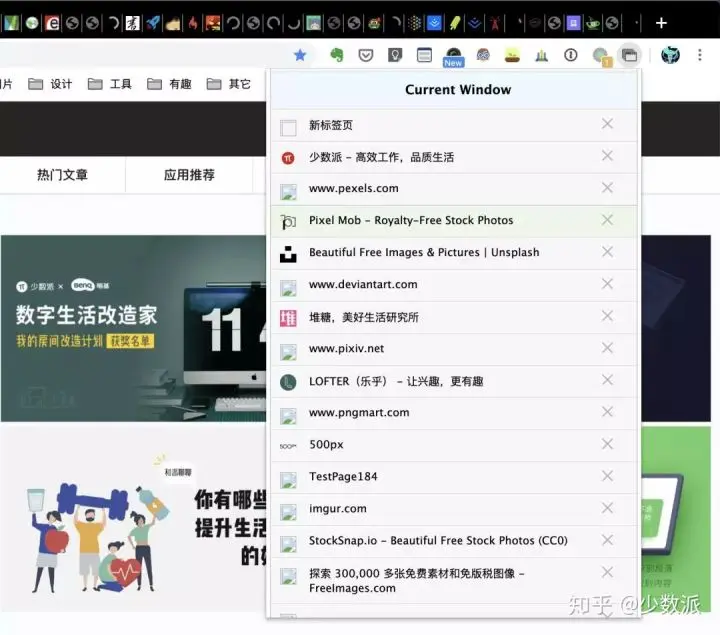Click the LOFTER green favicon

point(288,382)
